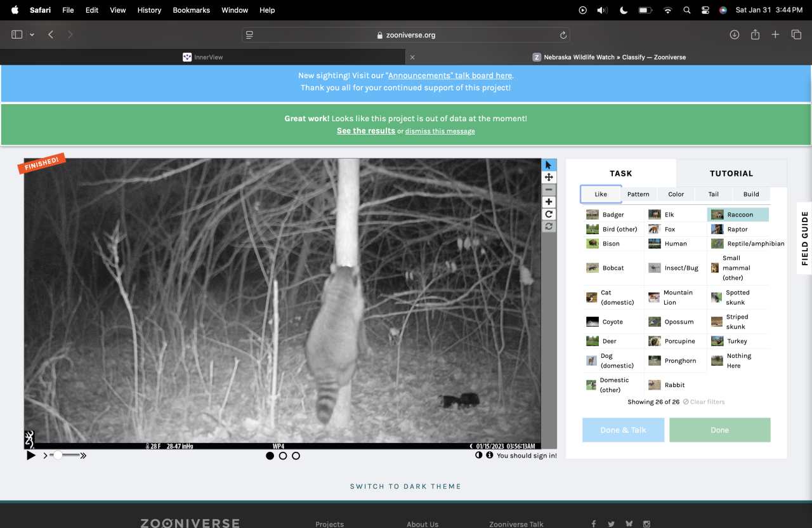
Task: Rotate the camera trap image
Action: pos(549,214)
